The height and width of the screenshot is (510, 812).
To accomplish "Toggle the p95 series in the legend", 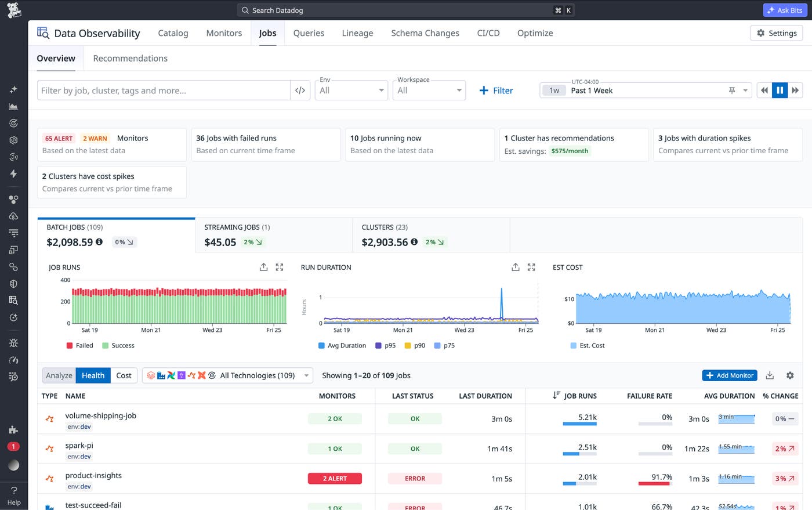I will [x=385, y=345].
